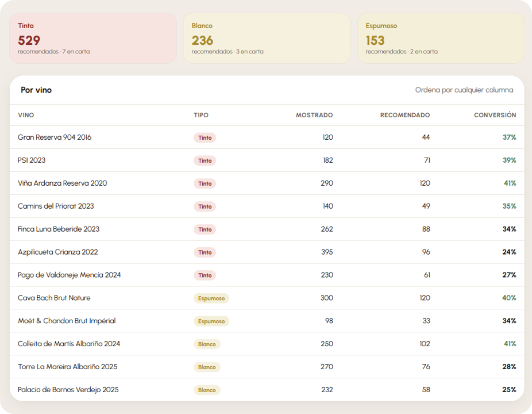Screen dimensions: 532x414
Task: Select Pago de Valdoneje Mencía 2024
Action: (x=69, y=275)
